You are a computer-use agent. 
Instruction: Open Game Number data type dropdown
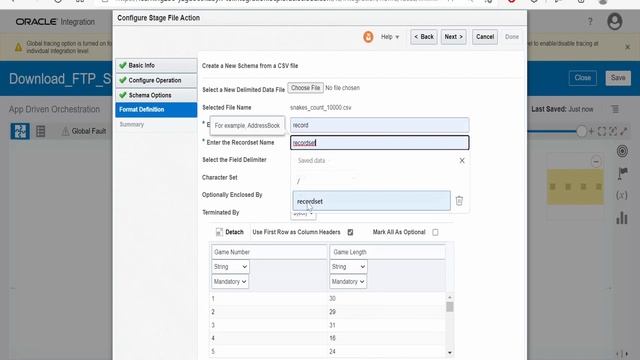(230, 267)
